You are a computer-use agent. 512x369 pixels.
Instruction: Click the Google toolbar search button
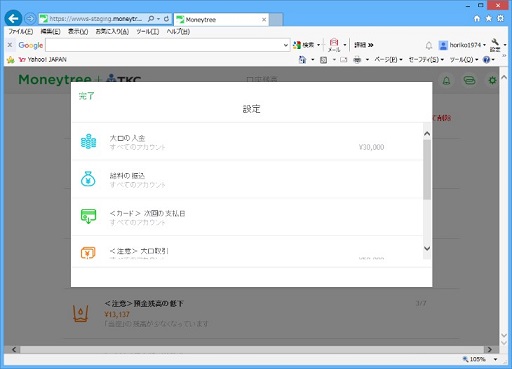point(304,45)
